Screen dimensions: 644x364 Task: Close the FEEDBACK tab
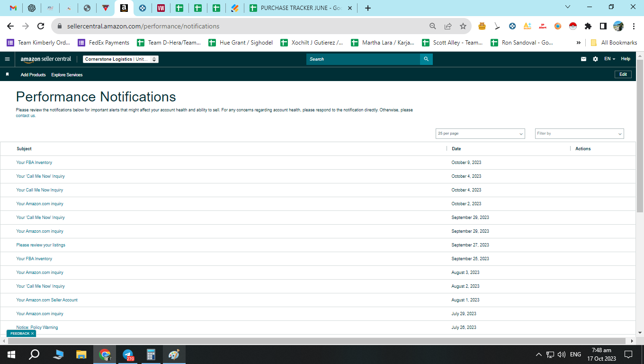tap(32, 334)
